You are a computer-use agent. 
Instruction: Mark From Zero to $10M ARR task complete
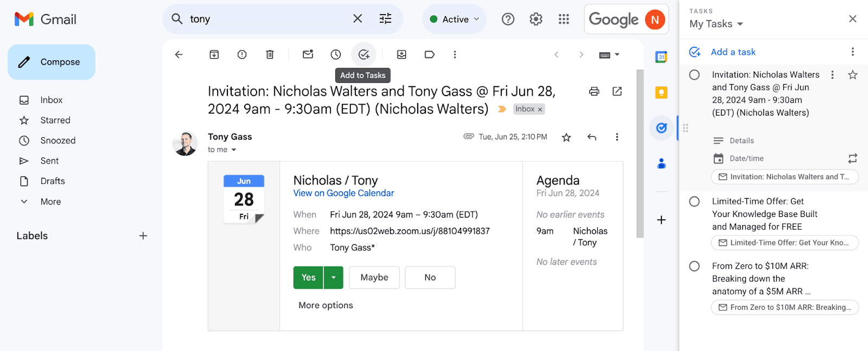pos(694,266)
